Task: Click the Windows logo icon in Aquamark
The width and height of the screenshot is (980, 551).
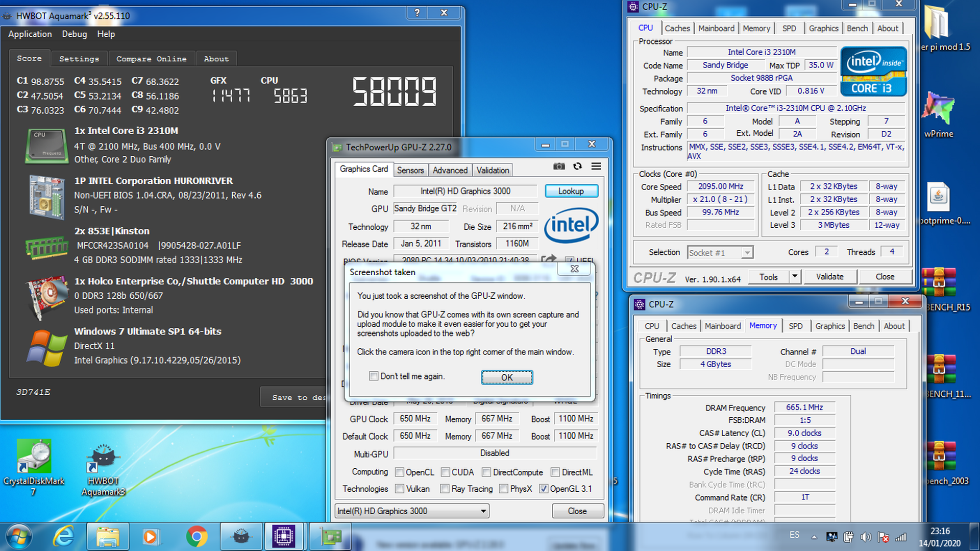Action: [x=46, y=348]
